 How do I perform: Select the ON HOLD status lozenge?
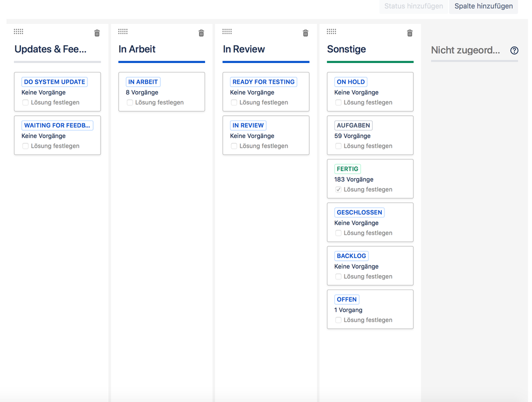[351, 82]
